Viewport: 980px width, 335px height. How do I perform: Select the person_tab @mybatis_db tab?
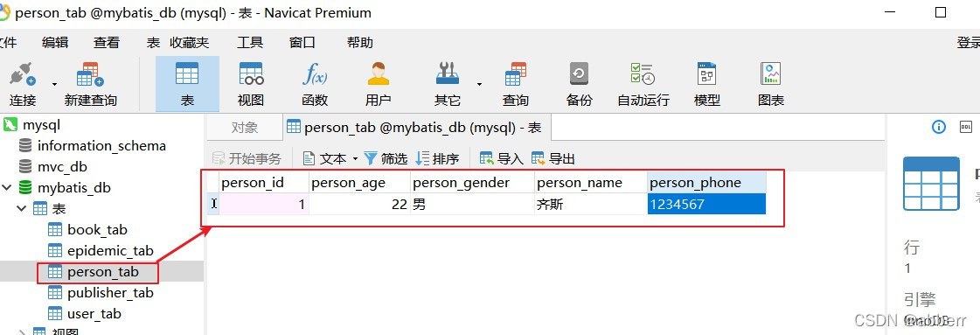(417, 128)
